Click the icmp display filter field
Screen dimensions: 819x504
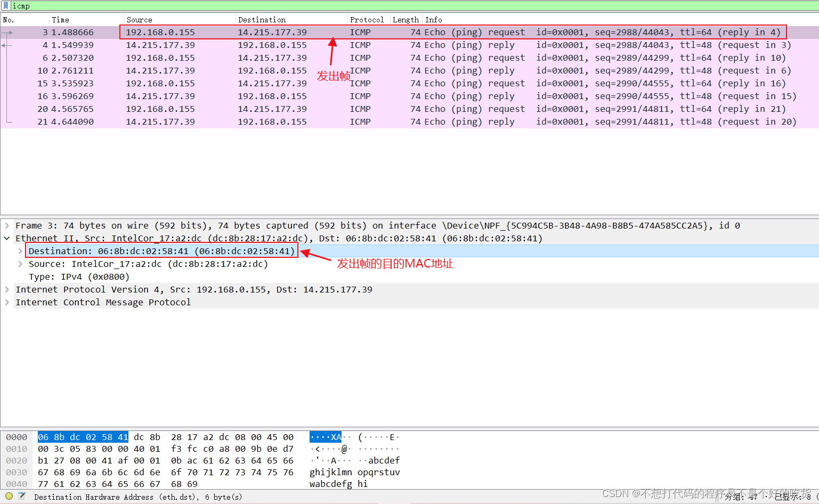[415, 6]
